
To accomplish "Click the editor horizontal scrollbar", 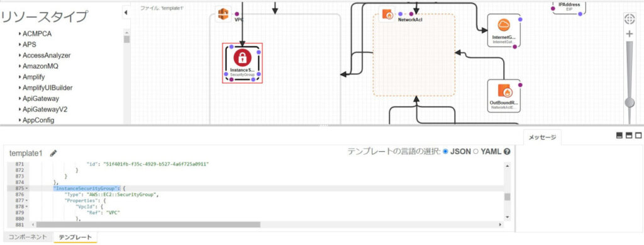I will (148, 225).
